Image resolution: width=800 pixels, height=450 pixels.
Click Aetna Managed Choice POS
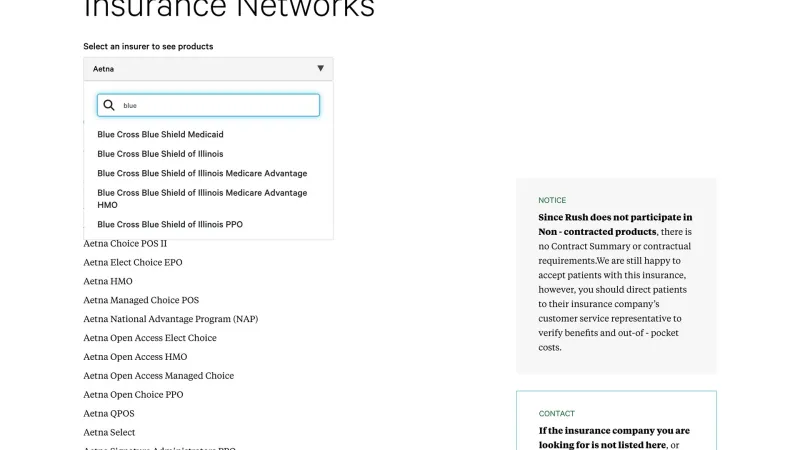pos(141,300)
